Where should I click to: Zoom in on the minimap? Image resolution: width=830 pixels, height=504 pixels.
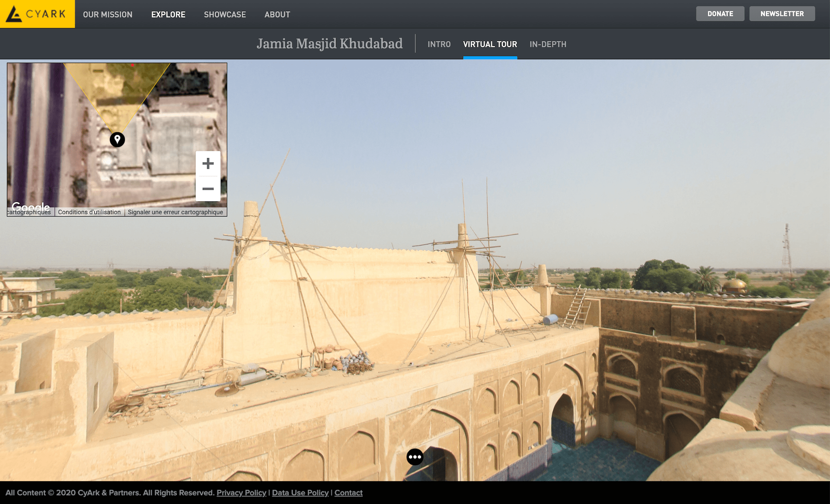tap(208, 163)
